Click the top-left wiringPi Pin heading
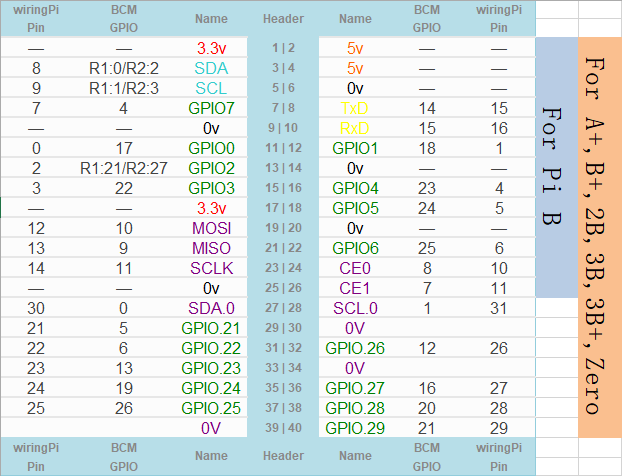The image size is (622, 476). click(x=36, y=19)
